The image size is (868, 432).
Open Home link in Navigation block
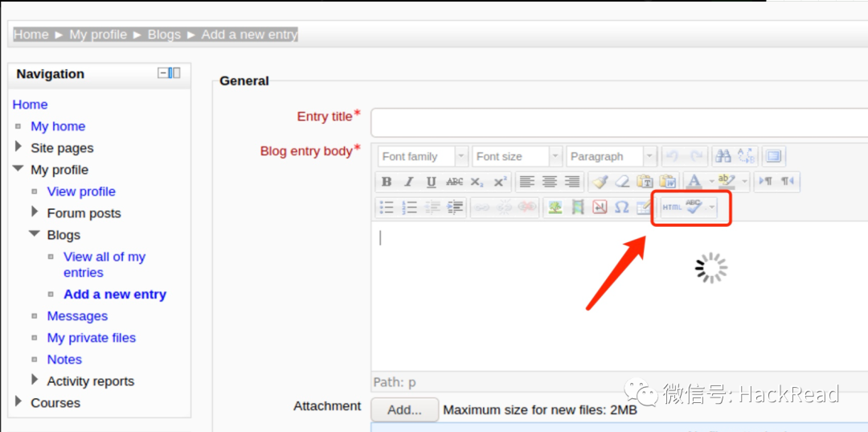click(30, 105)
